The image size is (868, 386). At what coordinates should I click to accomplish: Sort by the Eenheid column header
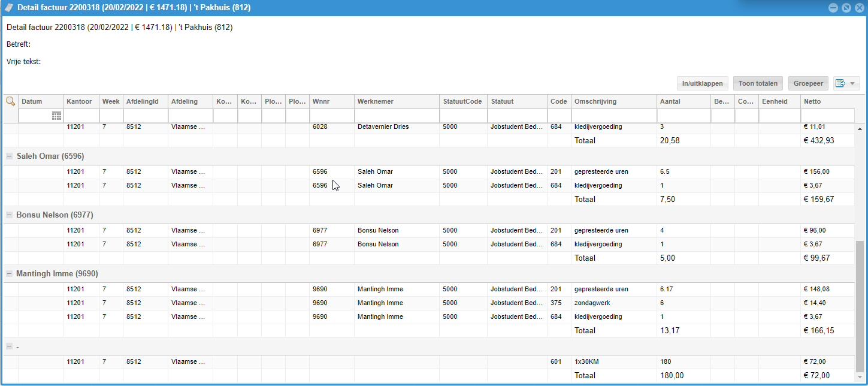pyautogui.click(x=779, y=101)
